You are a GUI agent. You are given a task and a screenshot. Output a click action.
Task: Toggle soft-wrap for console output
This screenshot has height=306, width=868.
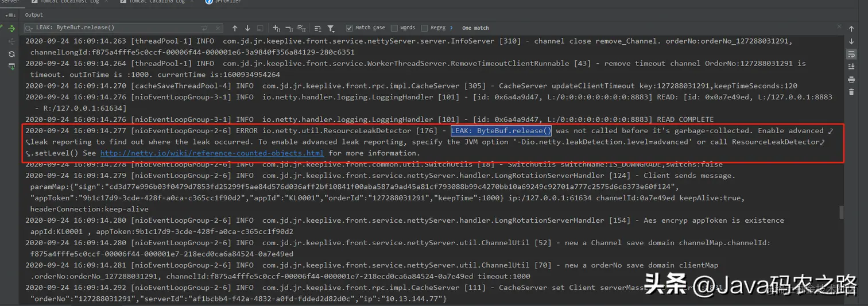(851, 54)
